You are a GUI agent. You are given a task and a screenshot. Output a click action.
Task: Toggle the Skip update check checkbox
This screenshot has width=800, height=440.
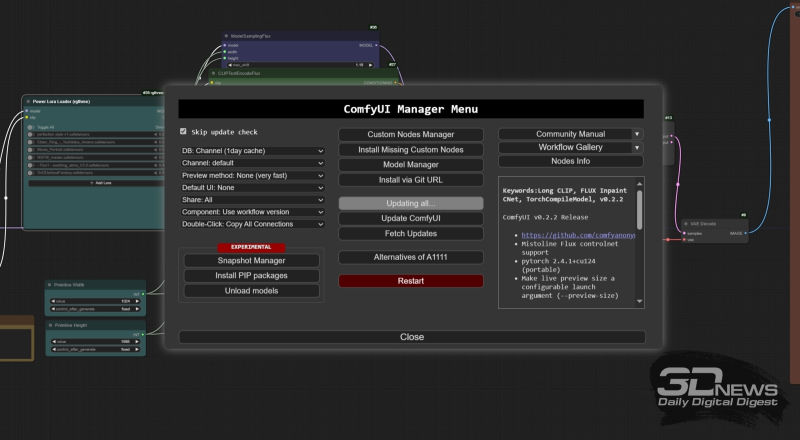point(183,131)
